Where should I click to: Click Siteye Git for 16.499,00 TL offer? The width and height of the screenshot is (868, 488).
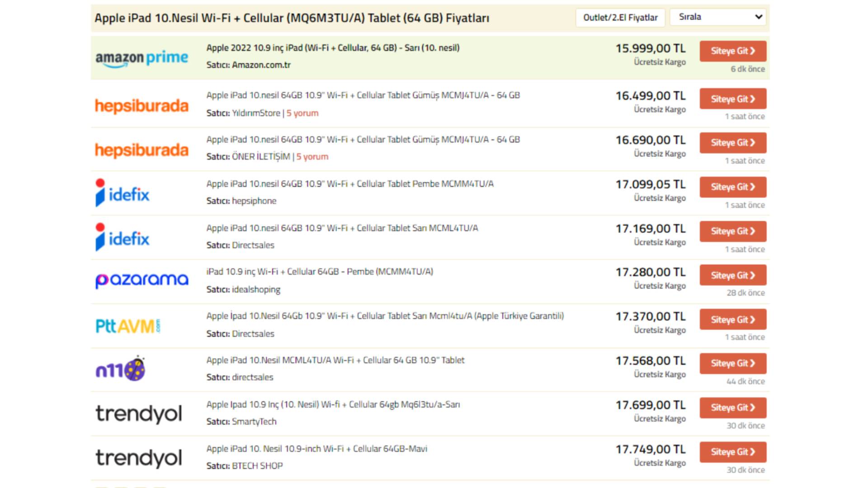pyautogui.click(x=733, y=99)
